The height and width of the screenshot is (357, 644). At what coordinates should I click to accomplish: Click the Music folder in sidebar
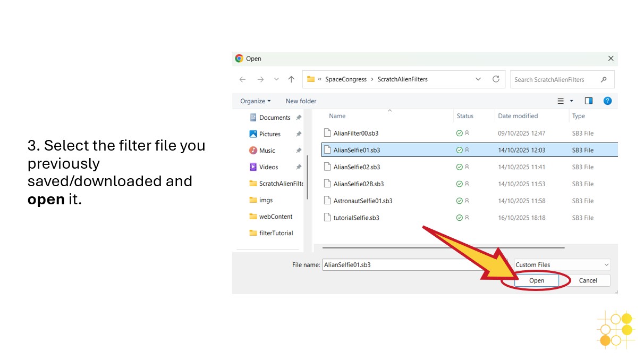point(267,151)
